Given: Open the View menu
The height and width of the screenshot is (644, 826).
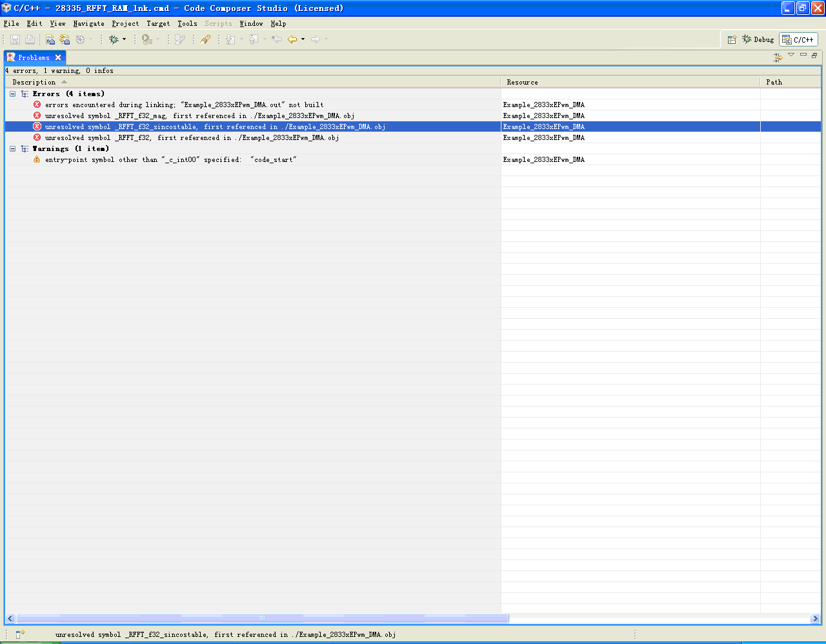Looking at the screenshot, I should pyautogui.click(x=57, y=23).
